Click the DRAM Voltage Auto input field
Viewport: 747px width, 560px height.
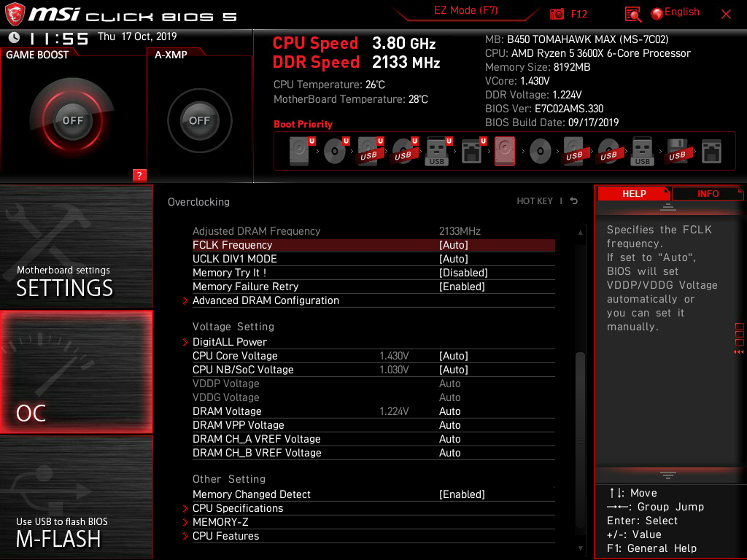coord(449,411)
